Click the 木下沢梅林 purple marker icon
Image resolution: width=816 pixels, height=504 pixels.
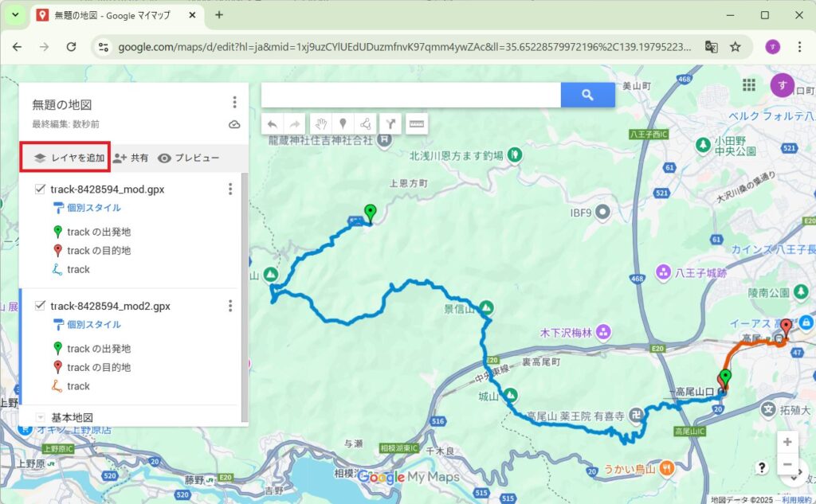pos(603,332)
